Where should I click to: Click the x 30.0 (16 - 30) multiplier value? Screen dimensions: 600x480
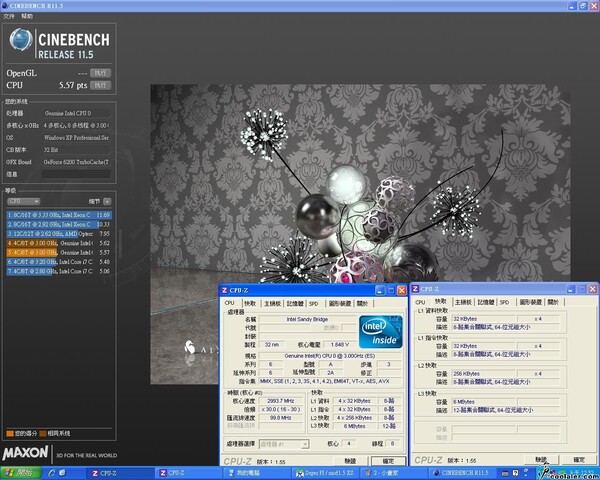[x=280, y=409]
